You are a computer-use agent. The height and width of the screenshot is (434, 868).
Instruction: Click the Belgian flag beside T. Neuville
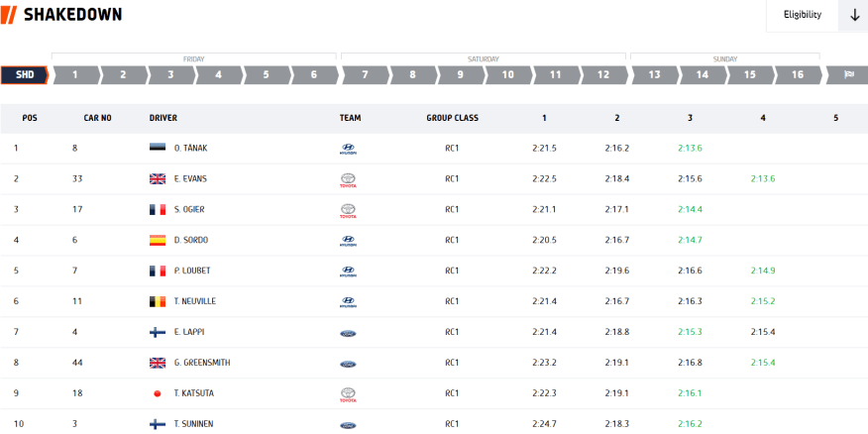[157, 302]
